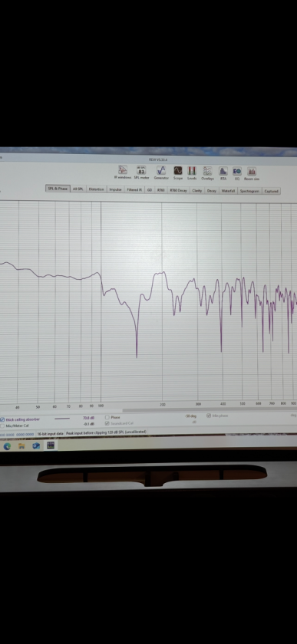Open the IR windows tool

coord(123,172)
